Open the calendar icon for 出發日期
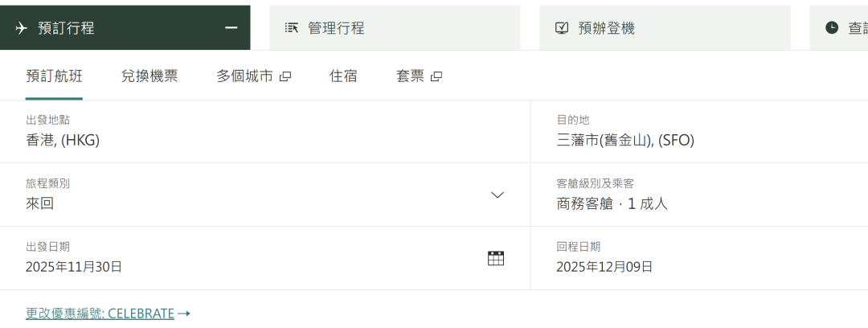 tap(496, 258)
